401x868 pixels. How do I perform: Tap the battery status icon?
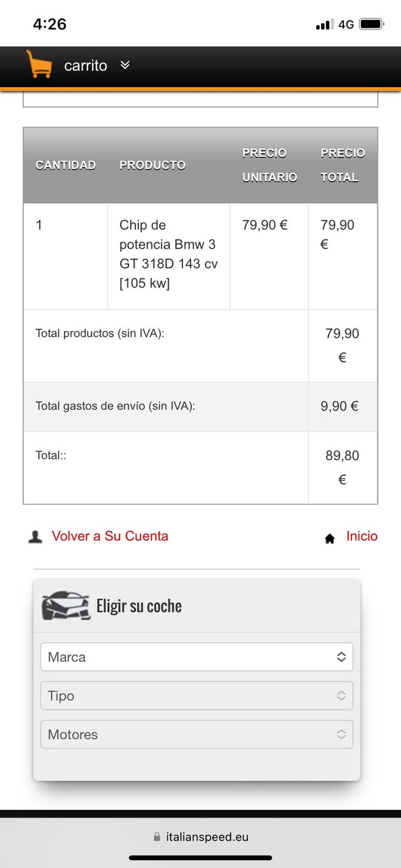pyautogui.click(x=371, y=24)
